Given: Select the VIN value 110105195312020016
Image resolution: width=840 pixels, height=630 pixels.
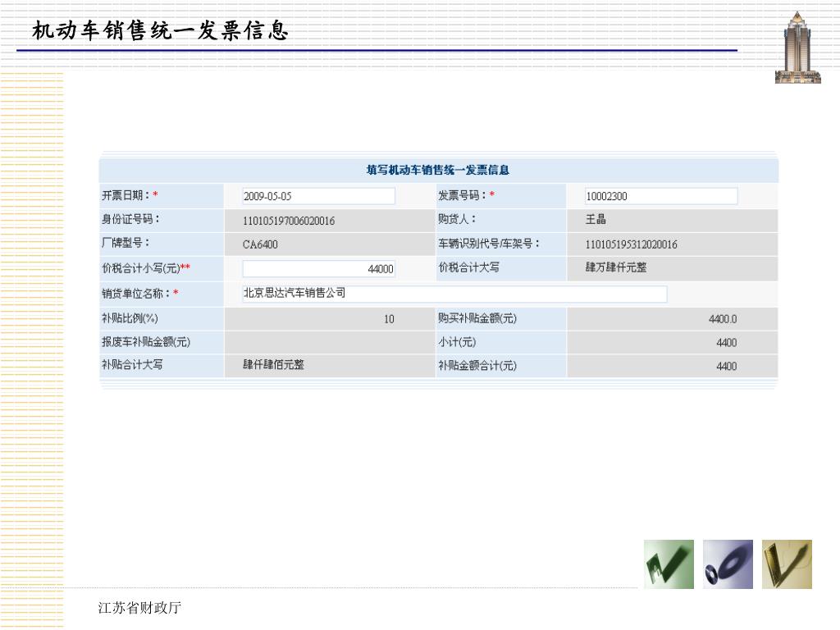Looking at the screenshot, I should (x=631, y=244).
